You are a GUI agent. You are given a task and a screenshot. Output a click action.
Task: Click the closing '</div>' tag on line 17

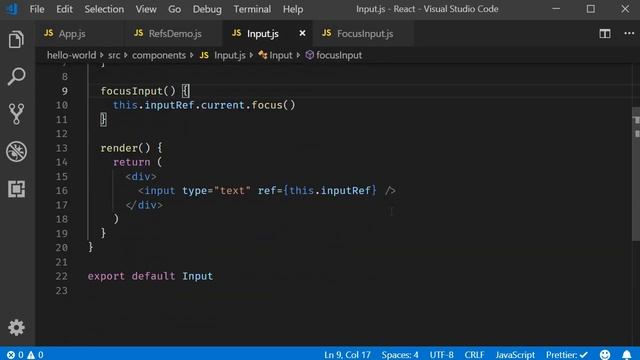tap(144, 205)
